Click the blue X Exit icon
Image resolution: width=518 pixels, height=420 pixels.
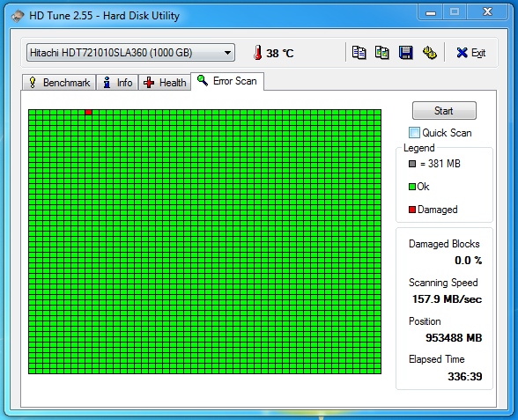[x=462, y=53]
